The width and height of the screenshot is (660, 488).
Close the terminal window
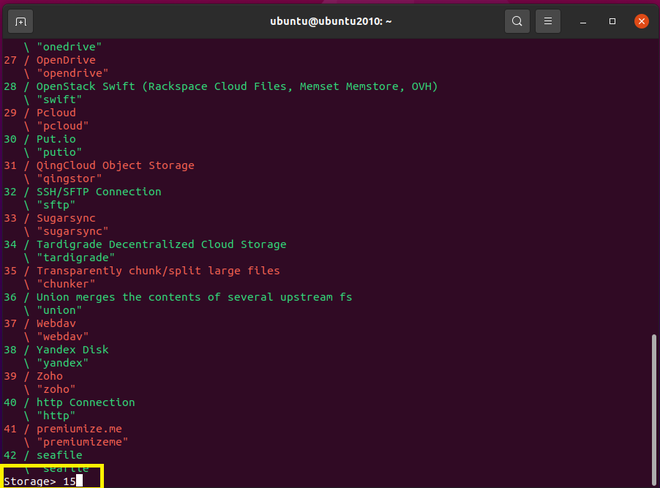640,21
